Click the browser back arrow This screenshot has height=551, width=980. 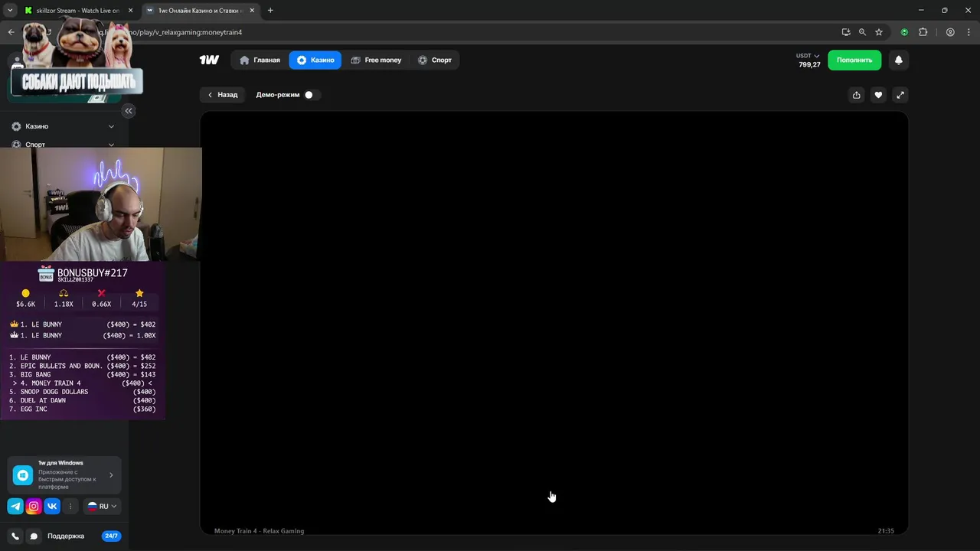pos(11,32)
